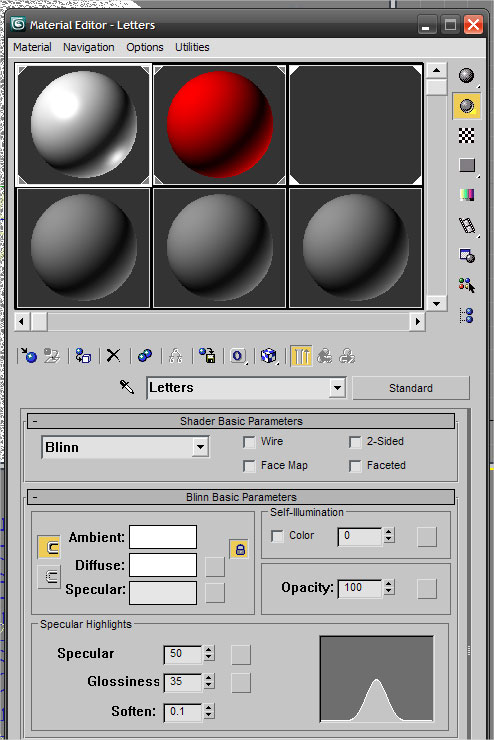This screenshot has width=494, height=740.
Task: Click the Sample UV Tiling icon
Action: [466, 165]
